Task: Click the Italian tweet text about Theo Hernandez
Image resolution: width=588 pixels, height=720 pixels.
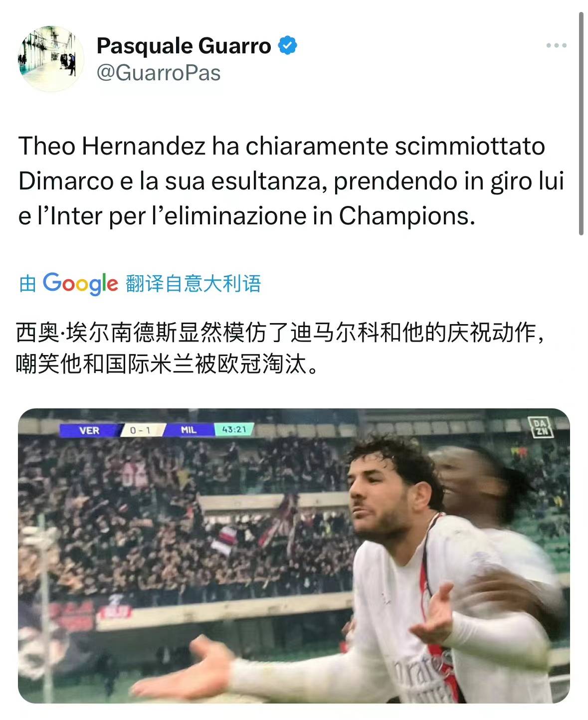Action: pyautogui.click(x=291, y=181)
